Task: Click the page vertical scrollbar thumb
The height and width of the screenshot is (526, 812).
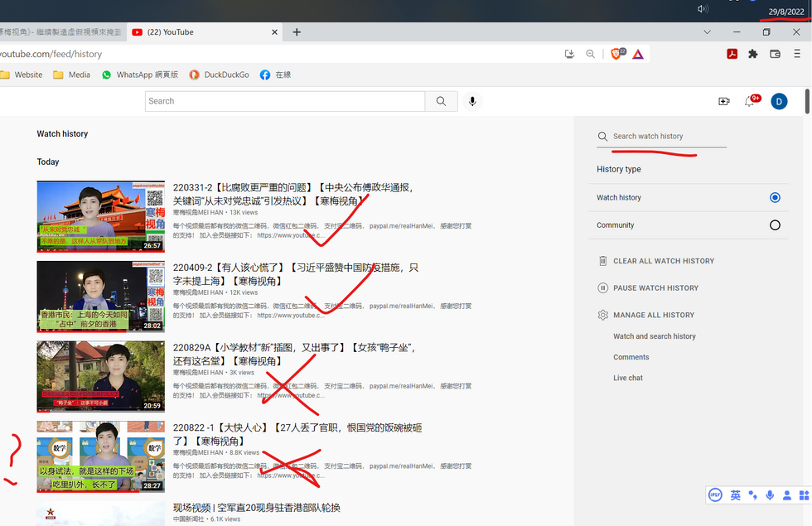Action: pos(807,101)
